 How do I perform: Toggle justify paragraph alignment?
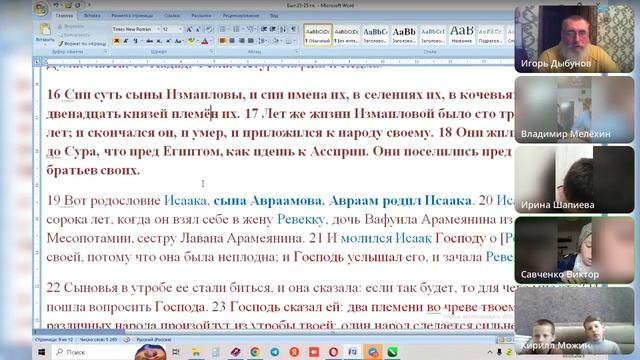[x=251, y=41]
